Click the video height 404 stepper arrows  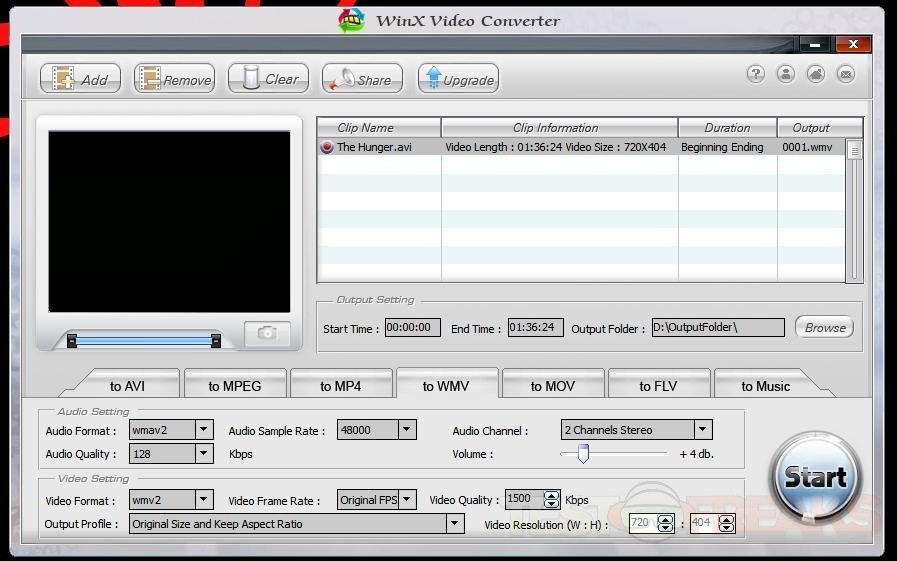tap(727, 523)
